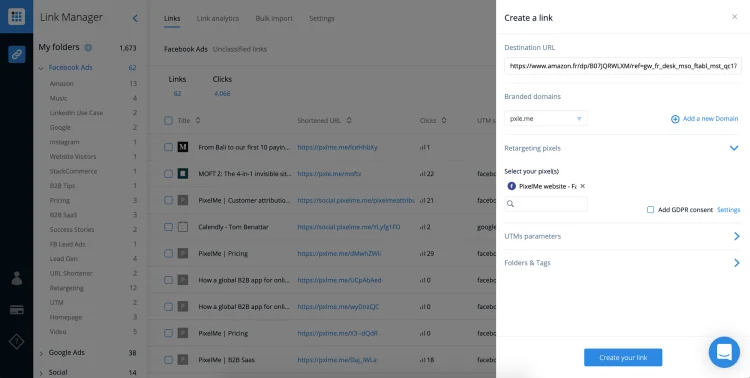Click the Calendly row favicon
This screenshot has height=378, width=750.
(183, 227)
